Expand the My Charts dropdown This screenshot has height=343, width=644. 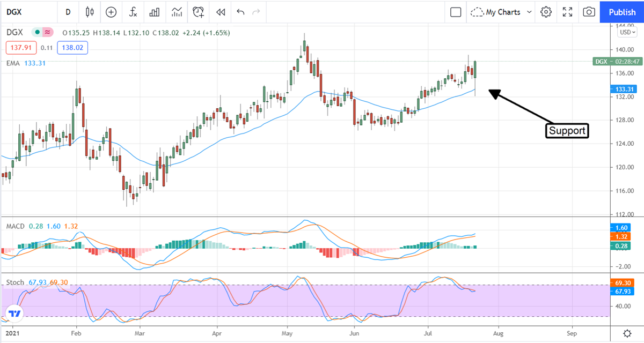[501, 12]
